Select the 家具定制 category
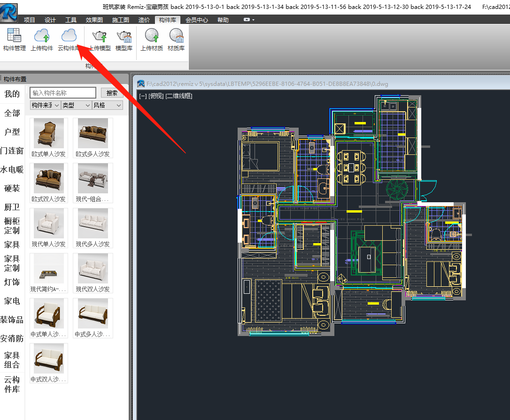The image size is (510, 420). tap(12, 263)
